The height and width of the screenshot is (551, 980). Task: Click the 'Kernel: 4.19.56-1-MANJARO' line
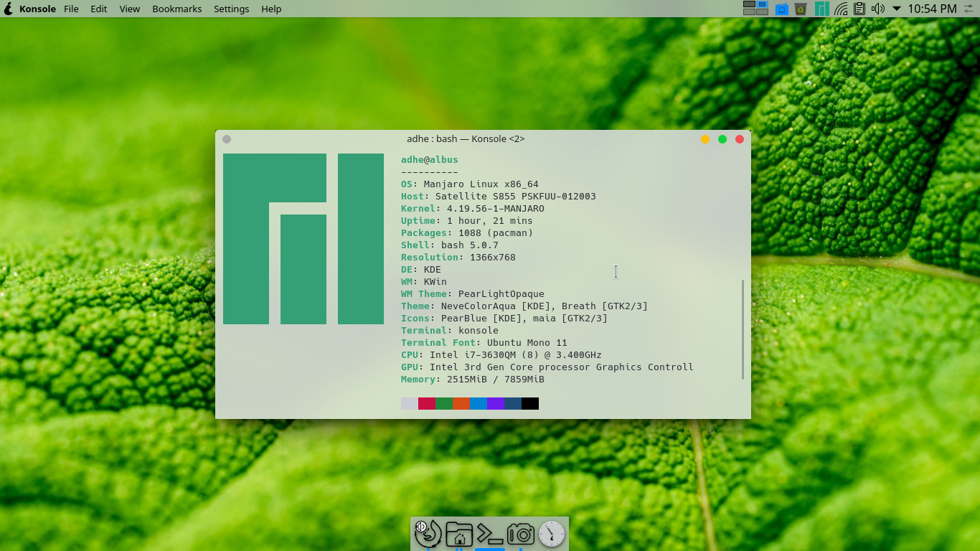tap(472, 208)
